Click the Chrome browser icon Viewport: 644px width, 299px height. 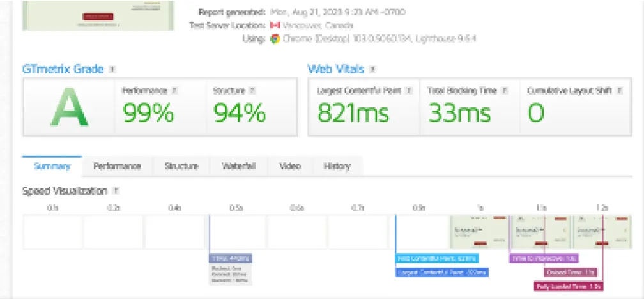tap(275, 38)
